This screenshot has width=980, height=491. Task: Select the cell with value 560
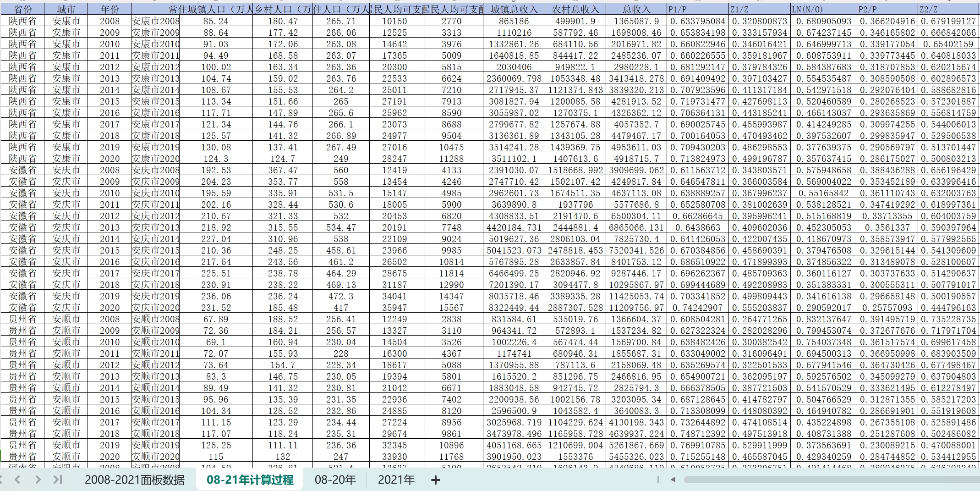341,170
